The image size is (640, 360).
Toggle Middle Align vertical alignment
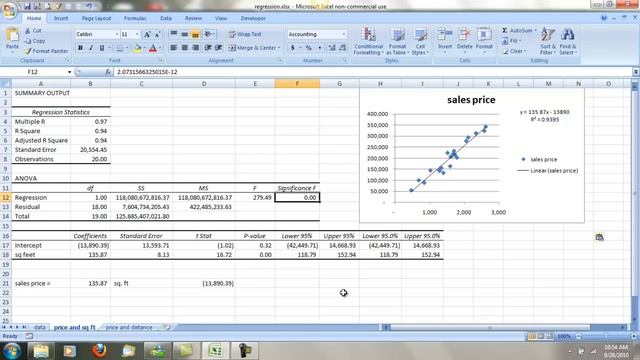point(184,34)
